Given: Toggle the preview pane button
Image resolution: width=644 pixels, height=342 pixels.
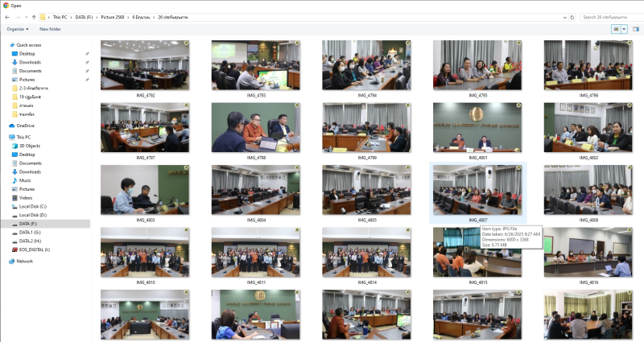Looking at the screenshot, I should [634, 29].
